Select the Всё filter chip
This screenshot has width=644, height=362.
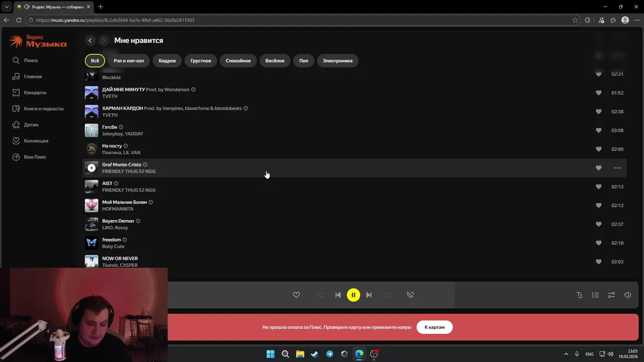(95, 61)
